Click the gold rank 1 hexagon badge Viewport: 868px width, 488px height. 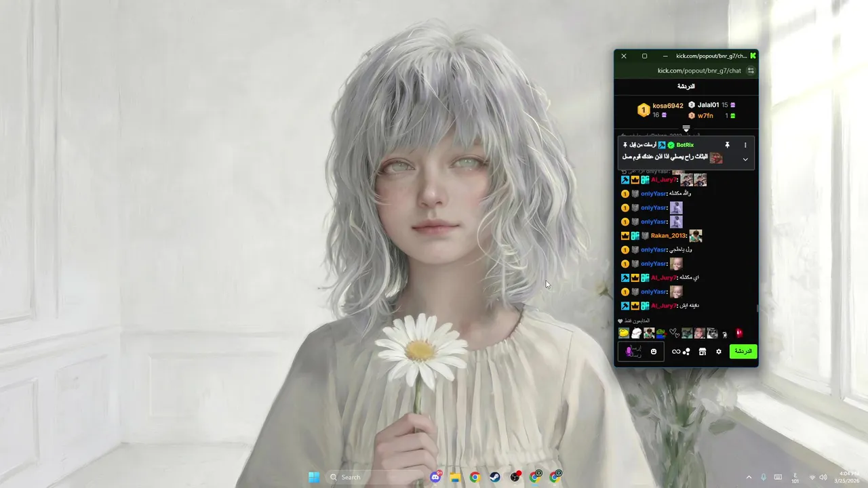point(643,110)
